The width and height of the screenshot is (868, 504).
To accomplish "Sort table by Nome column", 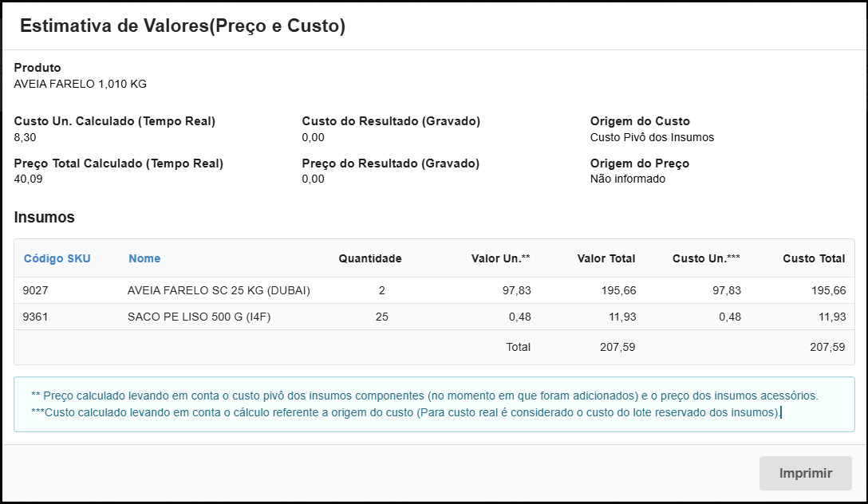I will click(143, 258).
